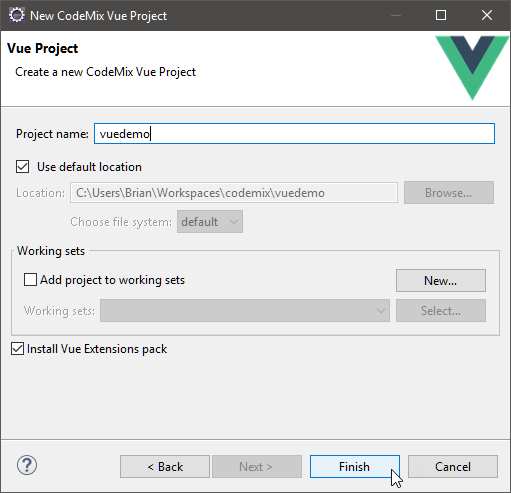Viewport: 511px width, 493px height.
Task: Expand the Working sets combo box
Action: [x=245, y=311]
